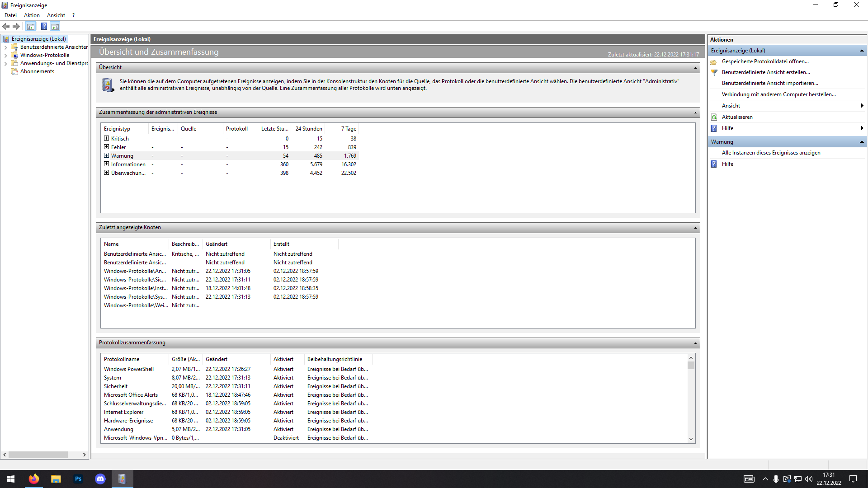Screen dimensions: 868x488
Task: Expand Windows-Protokolle tree node
Action: click(5, 55)
